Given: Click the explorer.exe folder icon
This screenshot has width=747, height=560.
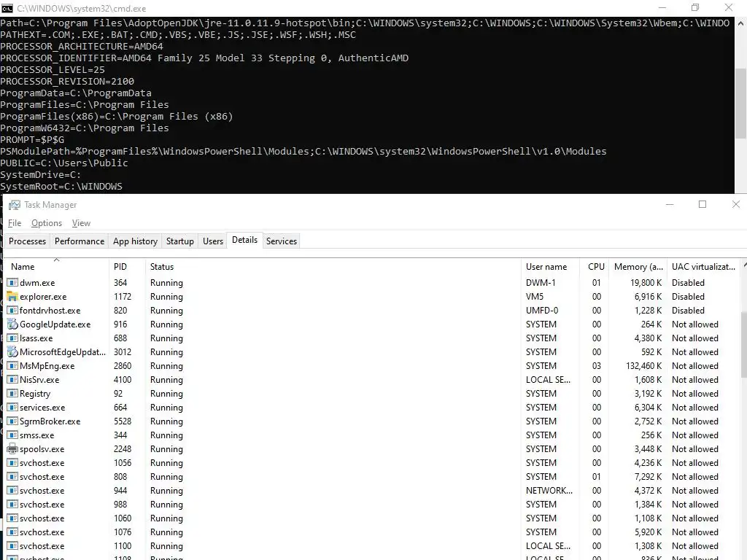Looking at the screenshot, I should point(12,296).
